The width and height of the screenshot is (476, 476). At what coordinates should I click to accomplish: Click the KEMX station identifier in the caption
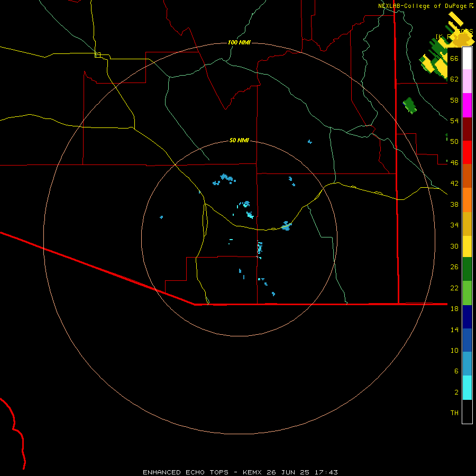[x=253, y=472]
